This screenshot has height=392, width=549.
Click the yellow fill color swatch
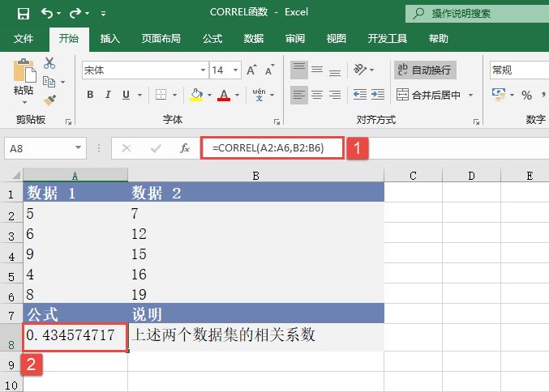coord(195,96)
